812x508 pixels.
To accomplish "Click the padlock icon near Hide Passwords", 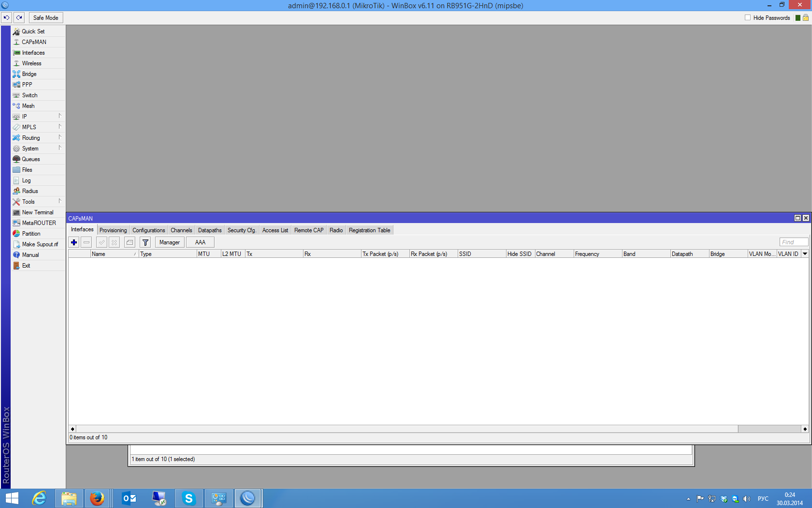I will coord(806,18).
